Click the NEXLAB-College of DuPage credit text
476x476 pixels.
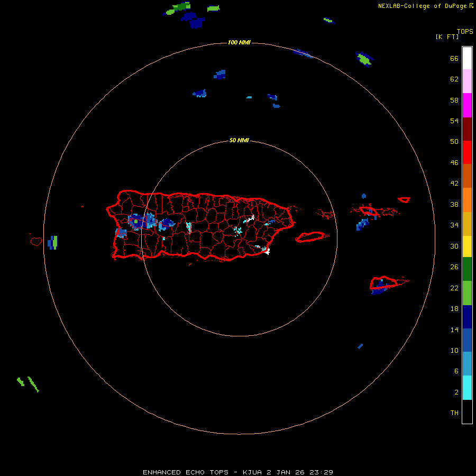[423, 6]
